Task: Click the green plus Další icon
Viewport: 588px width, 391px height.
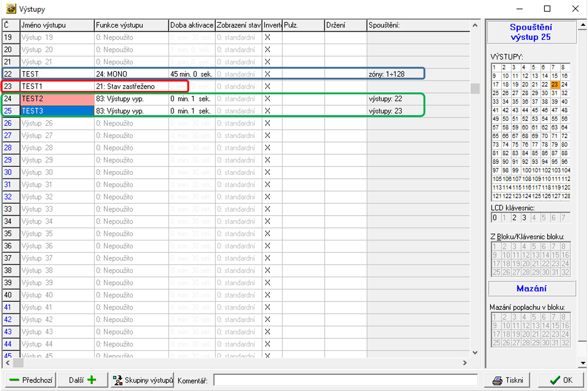Action: 91,380
